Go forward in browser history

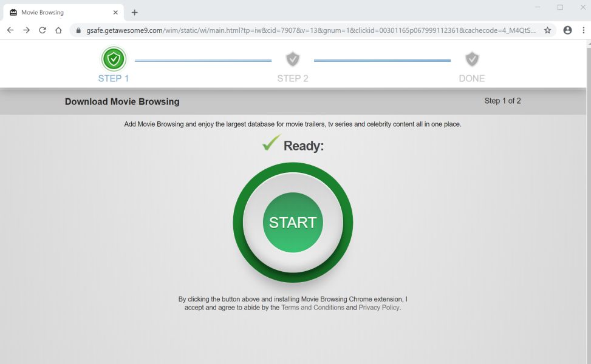pos(26,30)
